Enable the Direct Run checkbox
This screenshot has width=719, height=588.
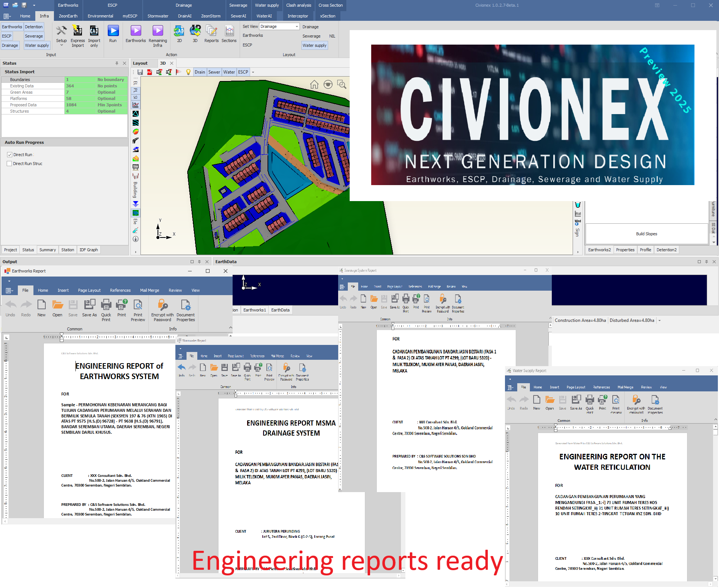pyautogui.click(x=10, y=155)
